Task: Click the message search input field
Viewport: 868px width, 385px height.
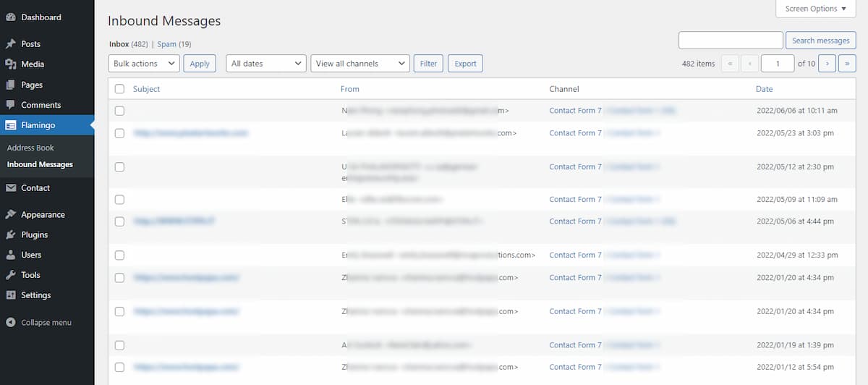Action: click(731, 41)
